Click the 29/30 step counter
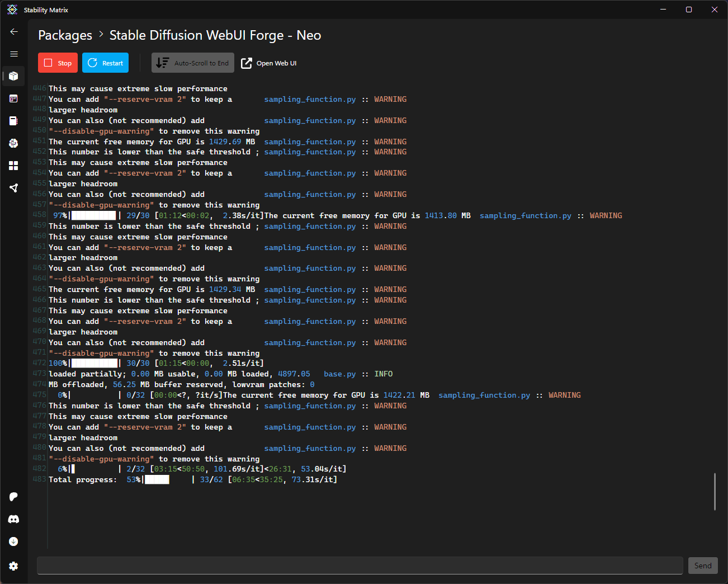Image resolution: width=728 pixels, height=584 pixels. click(x=138, y=215)
